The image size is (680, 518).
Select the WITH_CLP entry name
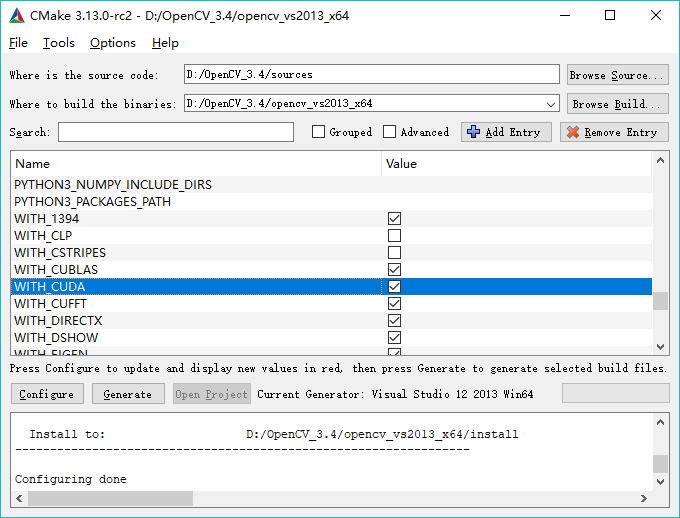43,236
